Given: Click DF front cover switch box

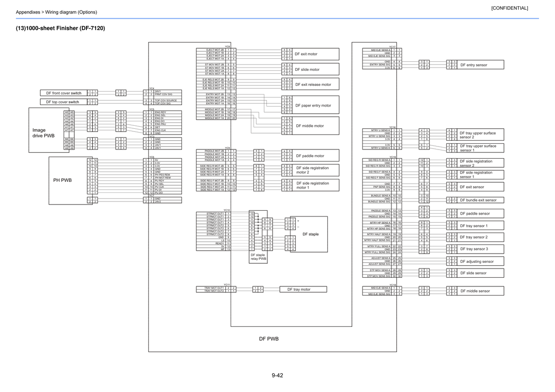Looking at the screenshot, I should pos(64,93).
